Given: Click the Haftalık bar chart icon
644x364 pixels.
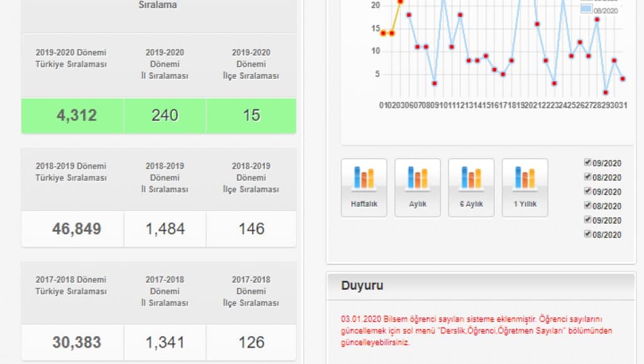Looking at the screenshot, I should coord(364,187).
